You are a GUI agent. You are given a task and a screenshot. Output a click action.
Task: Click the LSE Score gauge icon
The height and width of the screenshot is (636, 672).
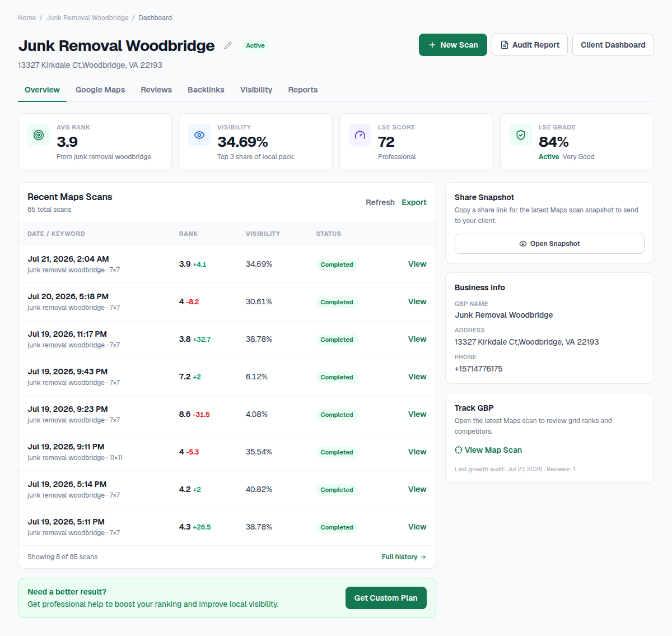pos(360,135)
